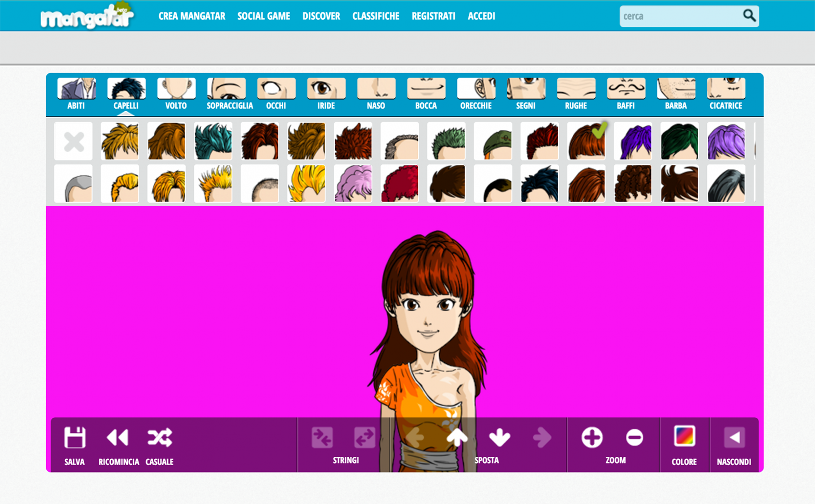Screen dimensions: 815x504
Task: Select the spiky teal hair style
Action: tap(213, 141)
